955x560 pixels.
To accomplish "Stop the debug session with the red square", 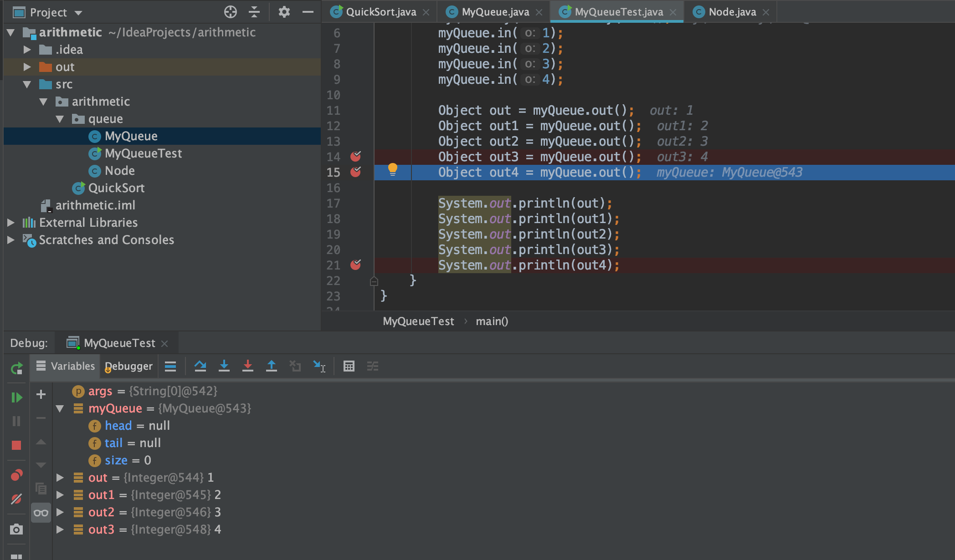I will pyautogui.click(x=16, y=445).
